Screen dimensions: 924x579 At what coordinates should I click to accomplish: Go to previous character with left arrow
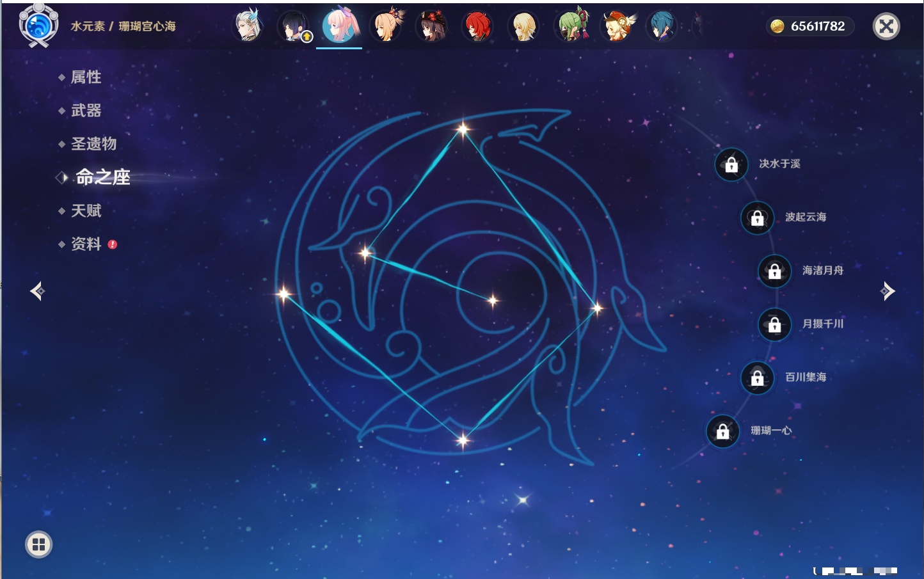[37, 291]
